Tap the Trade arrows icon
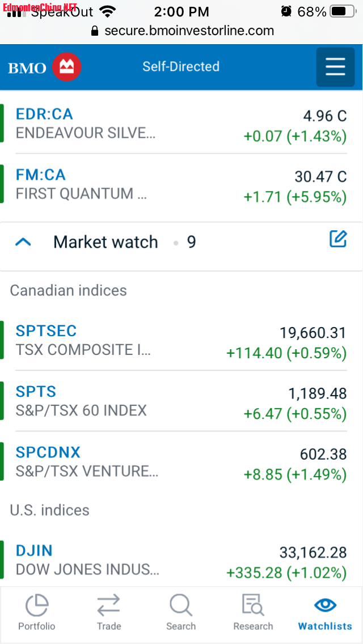Image resolution: width=363 pixels, height=644 pixels. coord(108,605)
